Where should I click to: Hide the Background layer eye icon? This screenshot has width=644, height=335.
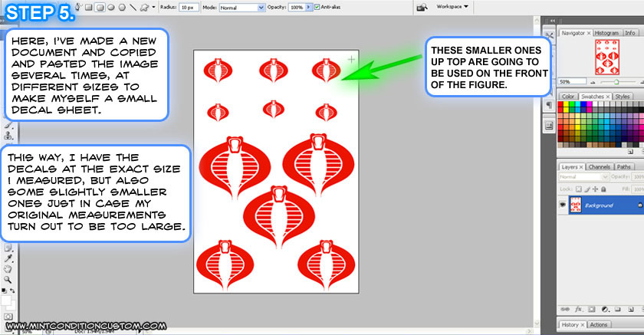(x=563, y=205)
